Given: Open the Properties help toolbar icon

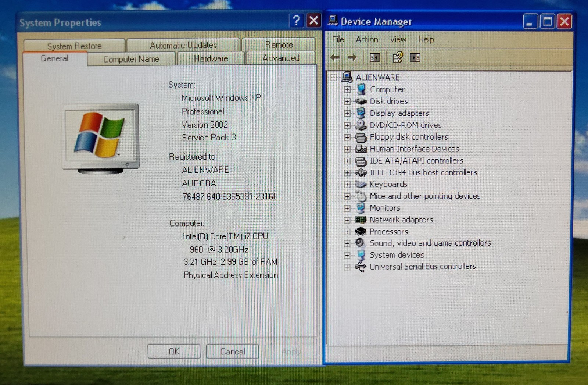Looking at the screenshot, I should pyautogui.click(x=397, y=57).
